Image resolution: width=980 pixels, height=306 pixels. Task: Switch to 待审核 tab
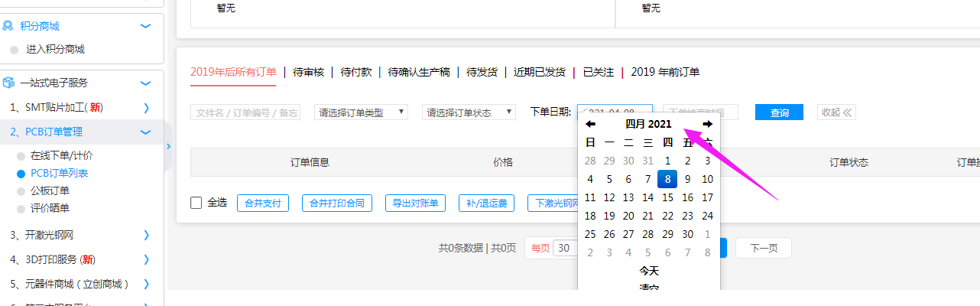[x=308, y=72]
